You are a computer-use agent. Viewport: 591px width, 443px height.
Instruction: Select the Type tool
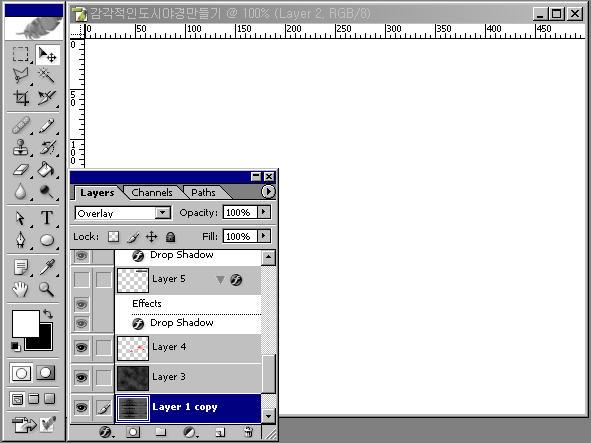click(x=47, y=218)
